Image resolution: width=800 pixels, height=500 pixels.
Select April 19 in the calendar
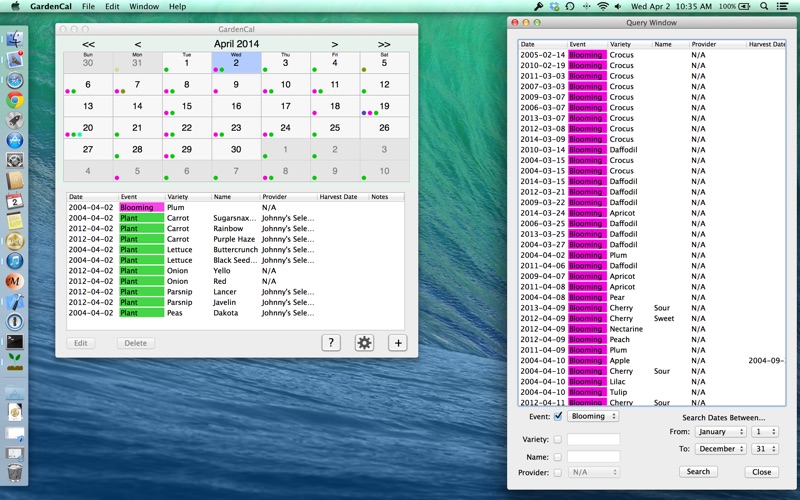click(384, 106)
